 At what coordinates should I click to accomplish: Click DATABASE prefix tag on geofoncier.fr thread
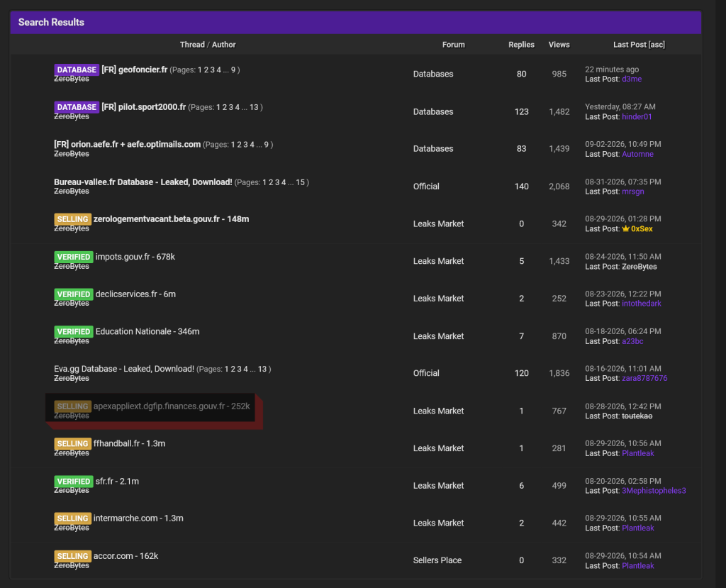(77, 70)
